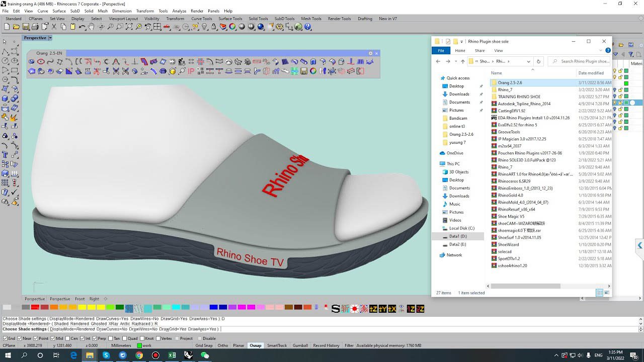The image size is (644, 362).
Task: Toggle the Perp osnap checkbox
Action: coord(95,338)
